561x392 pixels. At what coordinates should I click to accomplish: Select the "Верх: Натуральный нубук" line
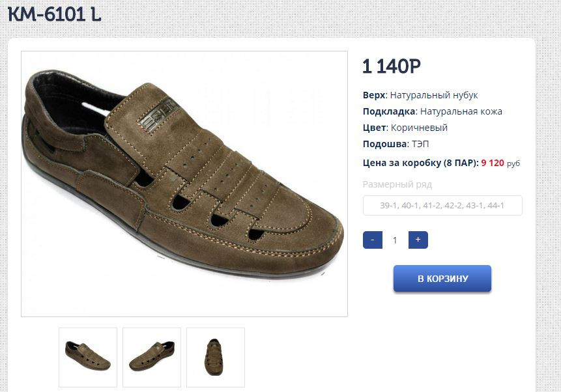click(420, 96)
